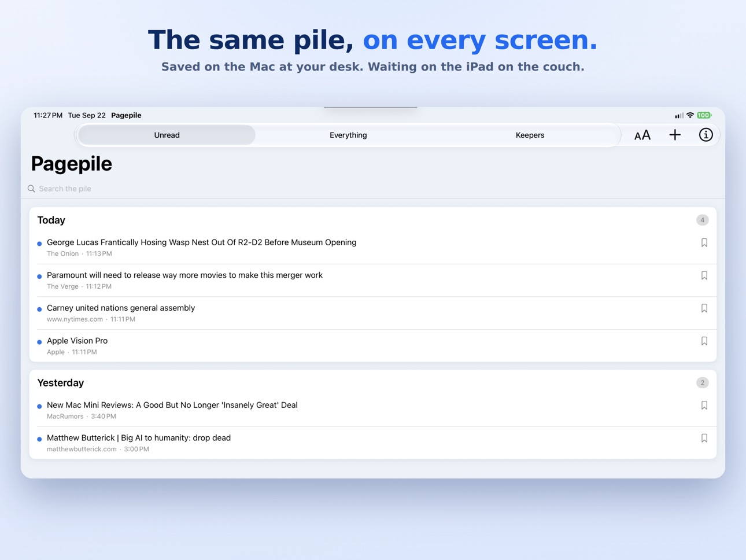Open Carney united nations general assembly
This screenshot has height=560, width=746.
click(x=373, y=313)
